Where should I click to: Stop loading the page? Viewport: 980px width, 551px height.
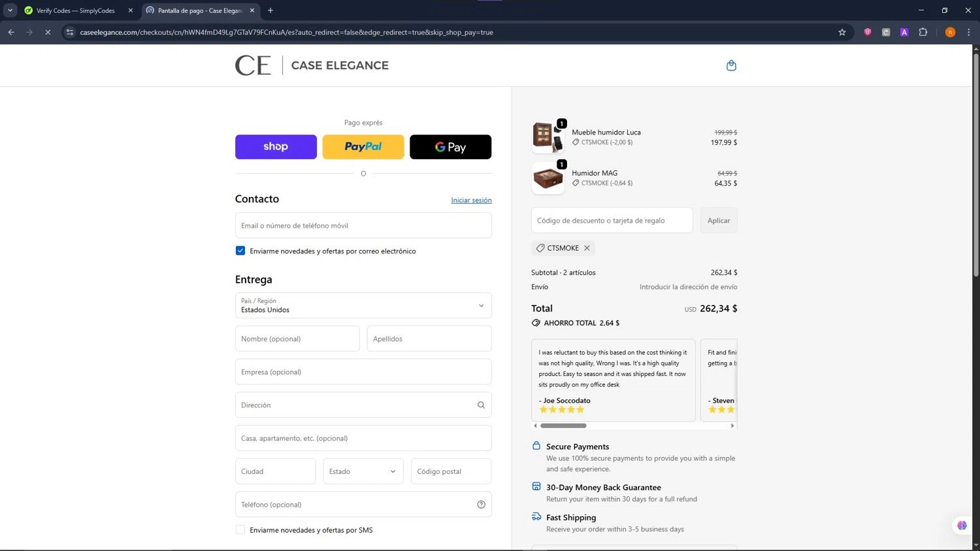coord(48,32)
